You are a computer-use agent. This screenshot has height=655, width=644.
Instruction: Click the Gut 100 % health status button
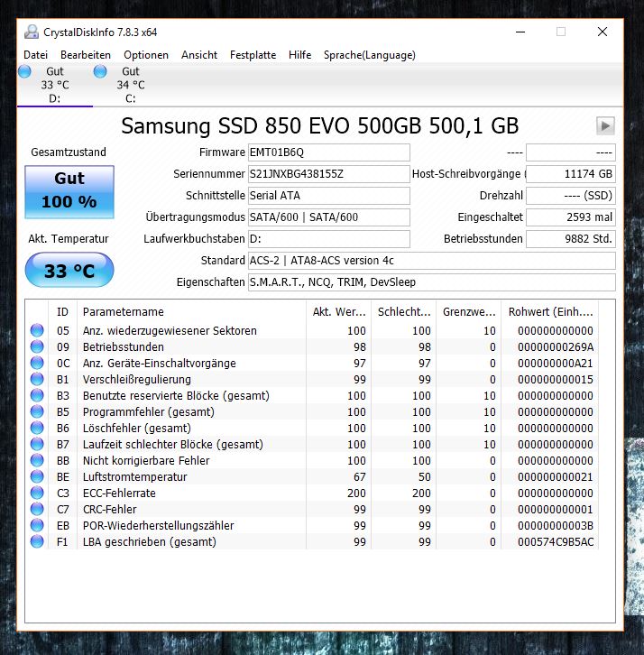(69, 192)
